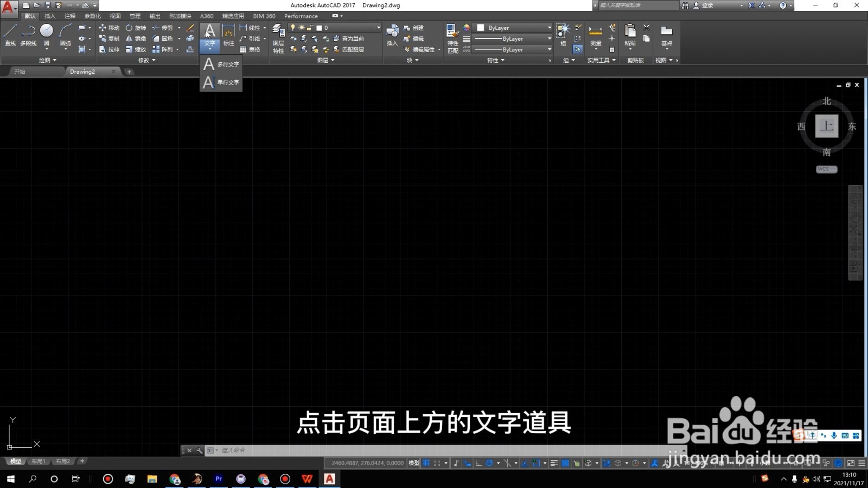Expand the 文字 text dropdown arrow
This screenshot has height=488, width=868.
pos(210,49)
